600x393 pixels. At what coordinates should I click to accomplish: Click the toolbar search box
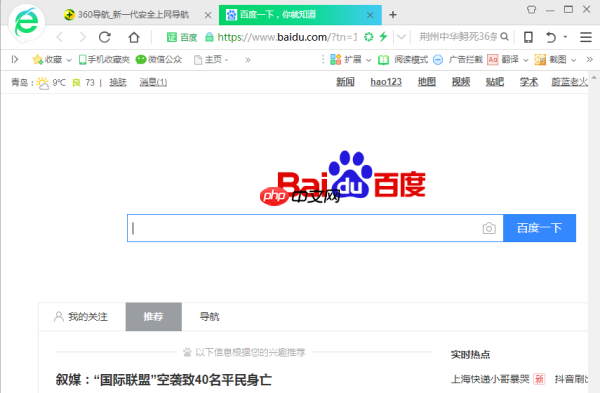pos(458,37)
